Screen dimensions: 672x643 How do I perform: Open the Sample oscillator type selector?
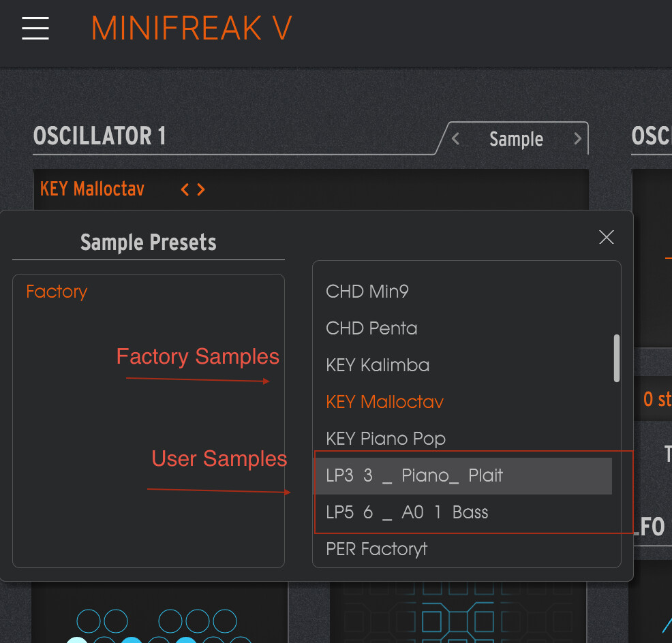click(x=516, y=139)
